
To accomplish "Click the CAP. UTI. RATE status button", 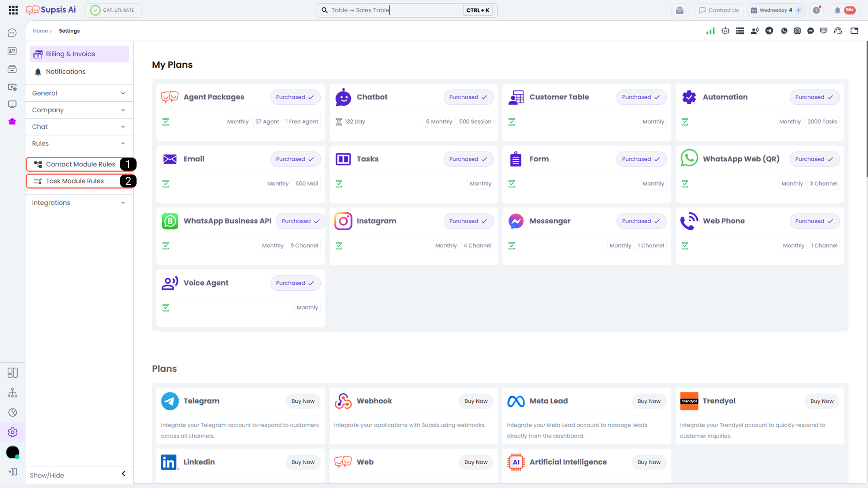I will [x=113, y=10].
